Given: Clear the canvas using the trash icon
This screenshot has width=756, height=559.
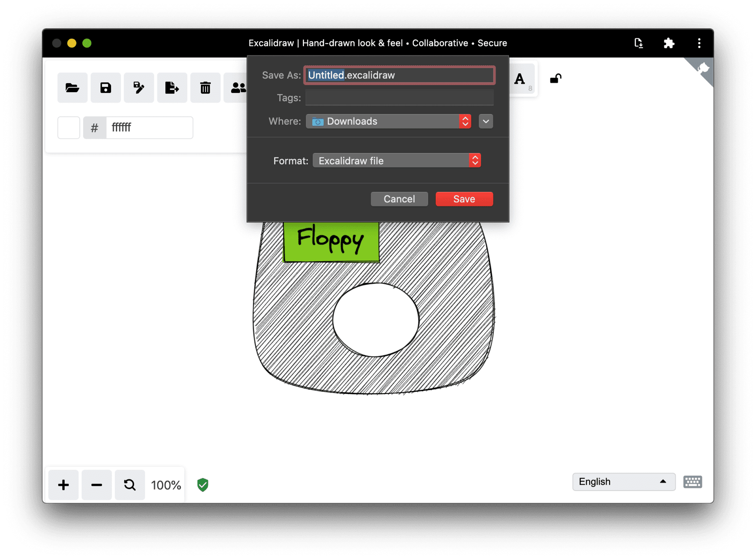Looking at the screenshot, I should (x=205, y=87).
